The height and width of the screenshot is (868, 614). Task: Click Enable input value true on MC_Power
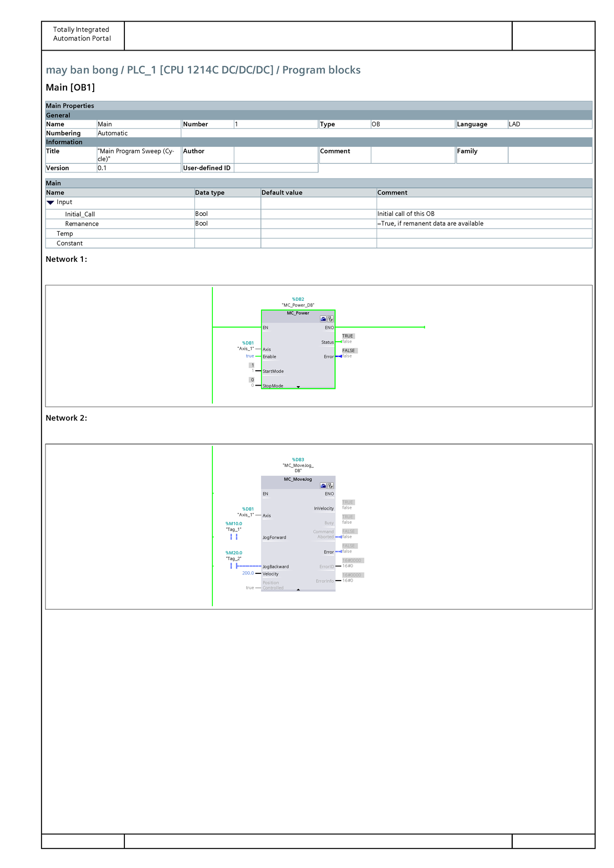[250, 356]
